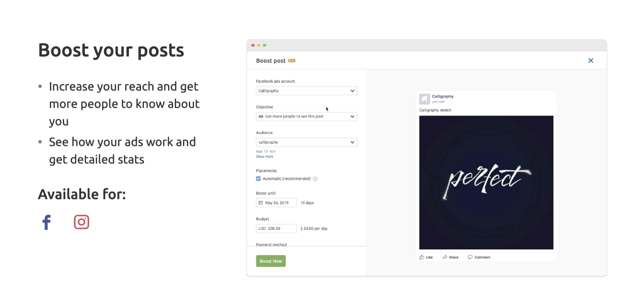Screen dimensions: 644x298
Task: Click the Boost Now button
Action: (x=271, y=261)
